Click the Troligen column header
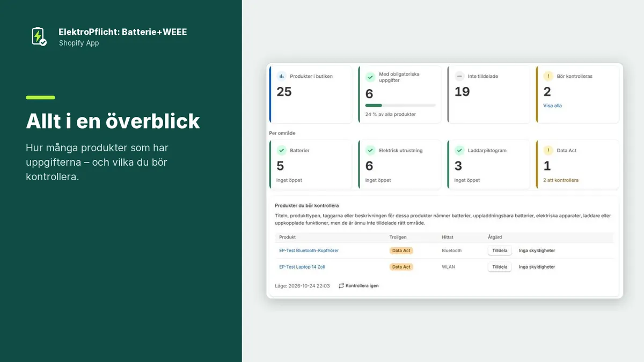The width and height of the screenshot is (644, 362). pyautogui.click(x=398, y=237)
